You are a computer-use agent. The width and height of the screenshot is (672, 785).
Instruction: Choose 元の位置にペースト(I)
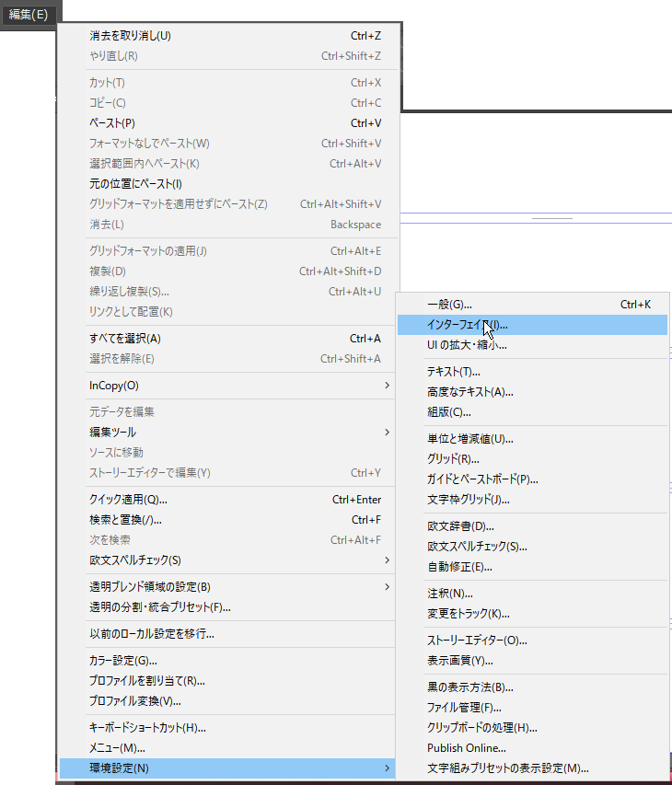click(x=230, y=184)
